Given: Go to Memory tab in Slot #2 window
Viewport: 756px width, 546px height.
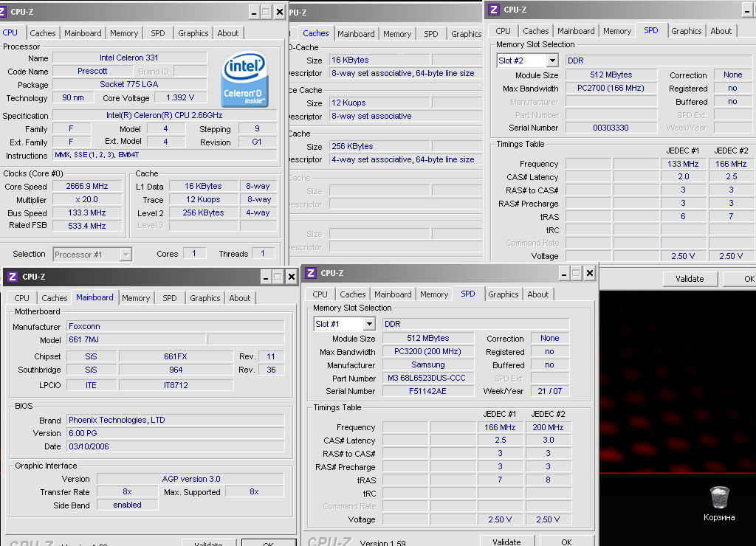Looking at the screenshot, I should (616, 31).
